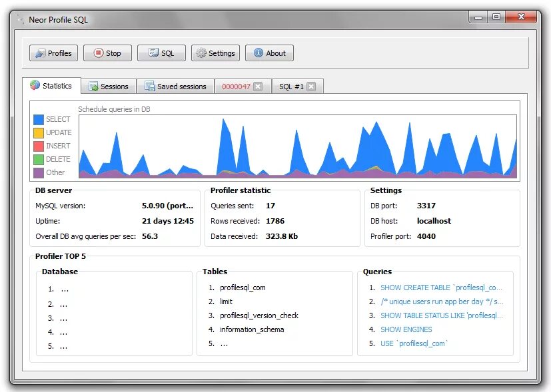Open the SHOW TABLE STATUS LIKE query link
Viewport: 551px width, 392px height.
(x=441, y=315)
